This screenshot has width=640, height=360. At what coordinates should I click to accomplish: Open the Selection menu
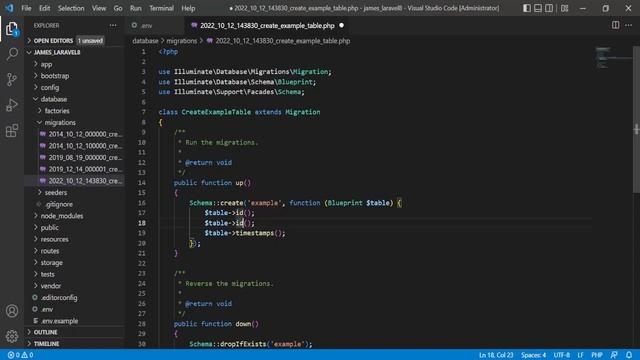(71, 8)
